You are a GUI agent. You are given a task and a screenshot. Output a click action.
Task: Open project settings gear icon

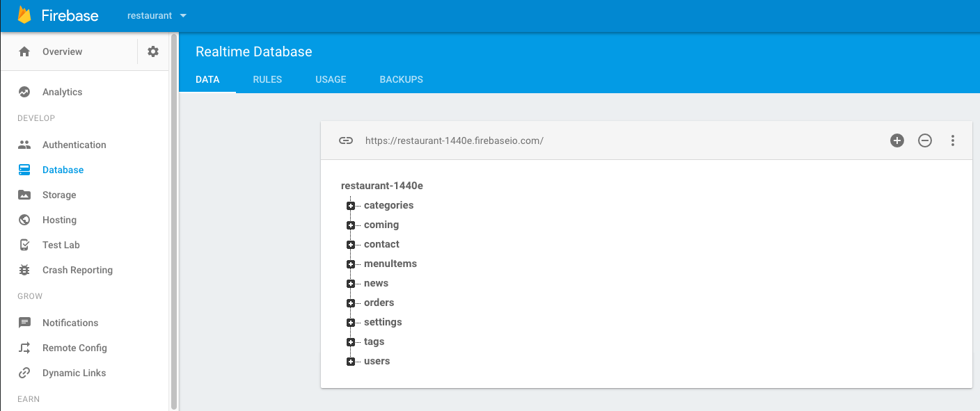coord(153,51)
